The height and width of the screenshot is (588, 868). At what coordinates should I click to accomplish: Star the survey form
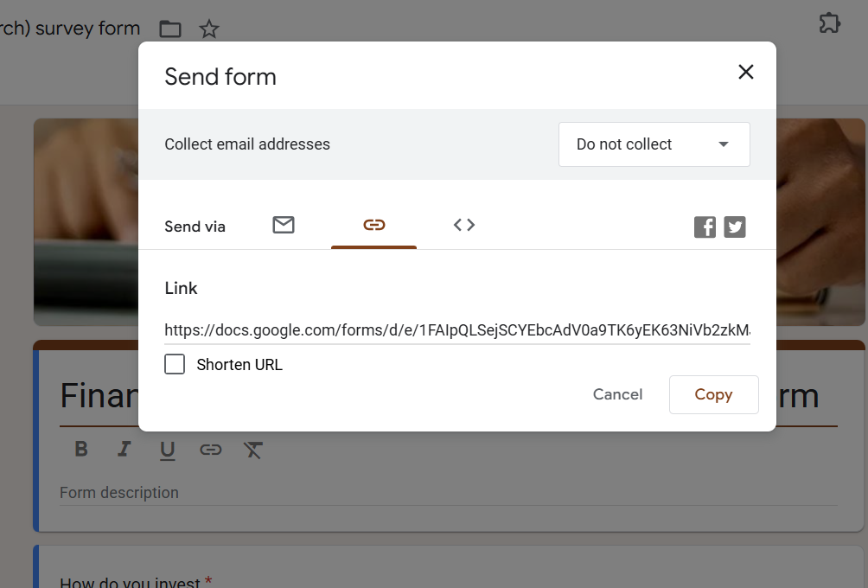pyautogui.click(x=209, y=29)
